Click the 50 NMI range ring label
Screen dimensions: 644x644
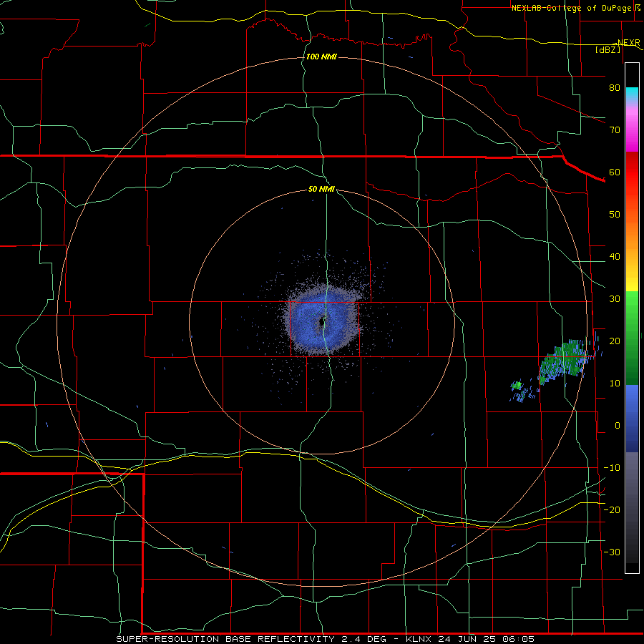321,189
